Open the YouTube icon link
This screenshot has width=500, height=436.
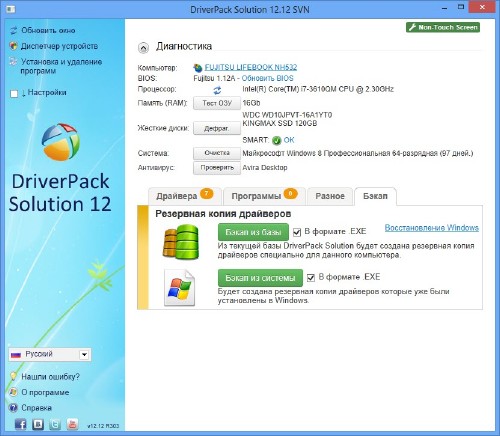pyautogui.click(x=72, y=424)
